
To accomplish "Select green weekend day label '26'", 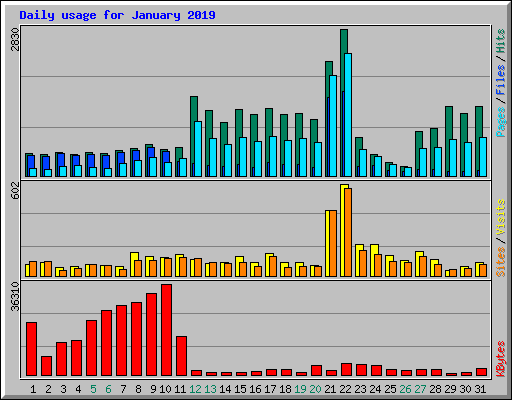I will (x=406, y=389).
